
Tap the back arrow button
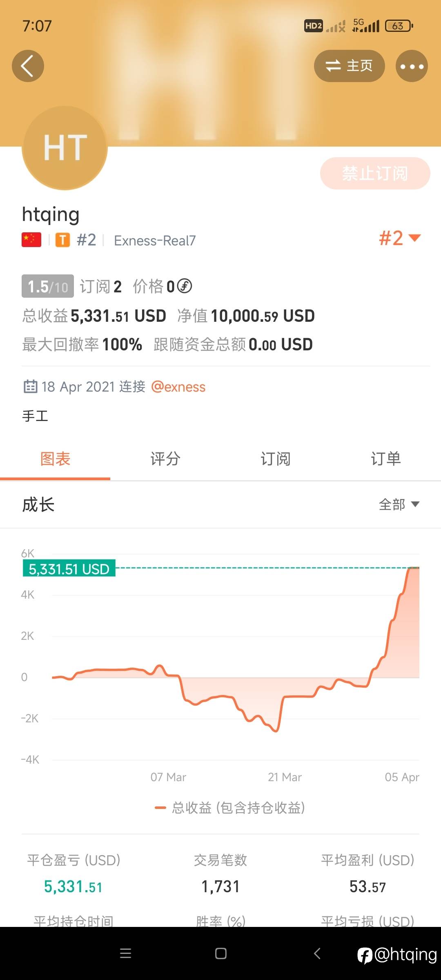(x=28, y=66)
